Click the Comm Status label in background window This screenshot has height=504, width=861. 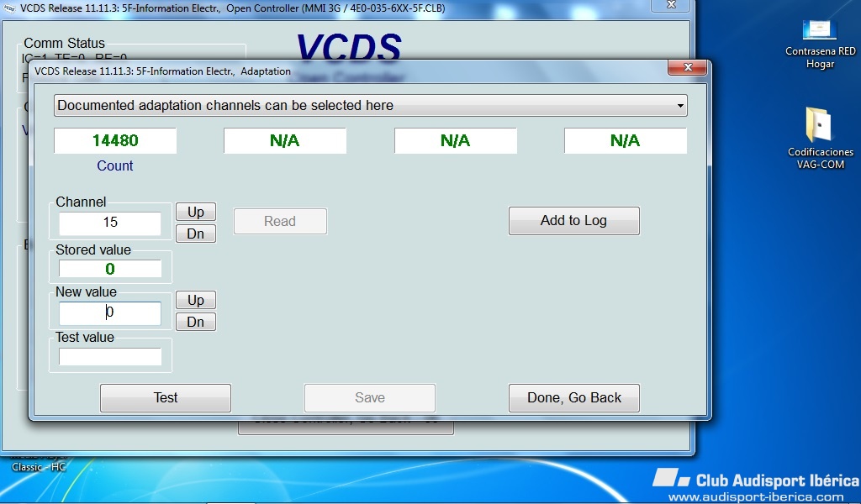pos(64,43)
